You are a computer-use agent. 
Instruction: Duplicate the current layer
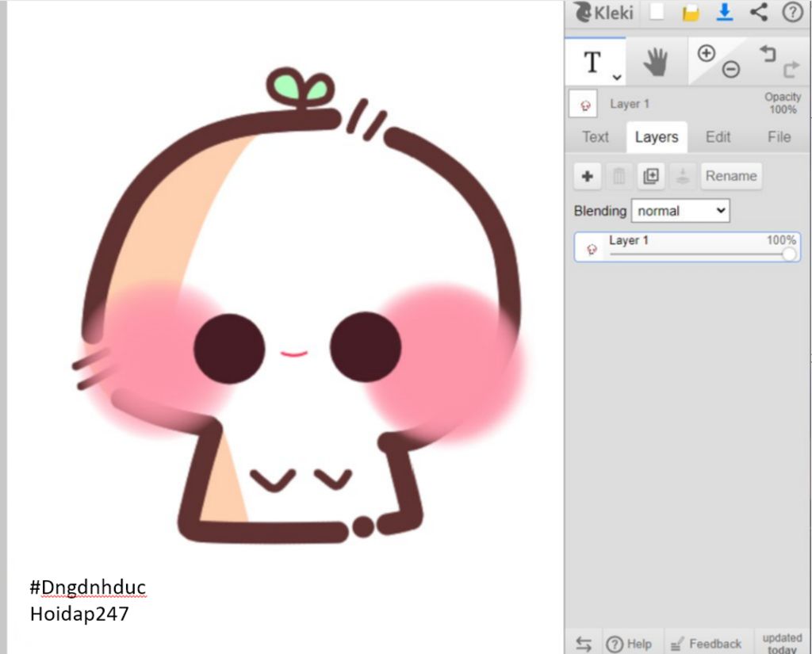click(651, 176)
